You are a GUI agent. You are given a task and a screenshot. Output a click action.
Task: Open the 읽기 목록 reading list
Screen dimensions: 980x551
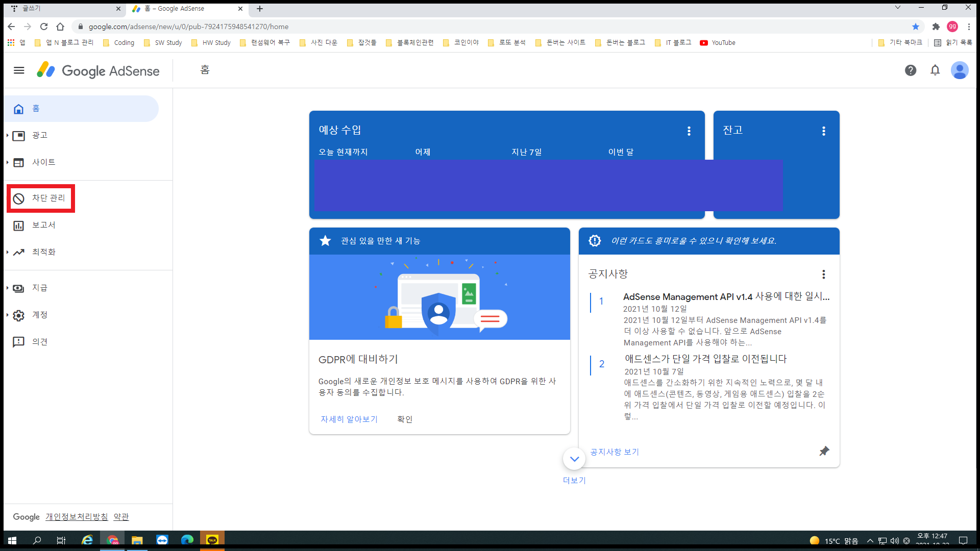pos(953,43)
